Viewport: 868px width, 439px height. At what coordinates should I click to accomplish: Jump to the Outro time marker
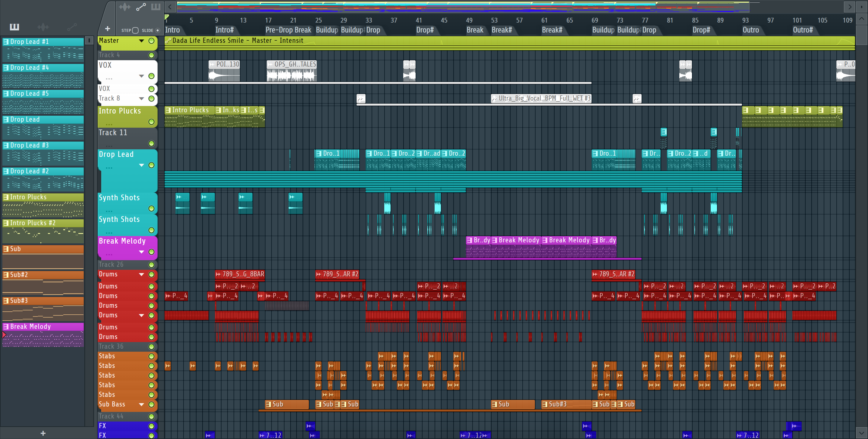751,30
